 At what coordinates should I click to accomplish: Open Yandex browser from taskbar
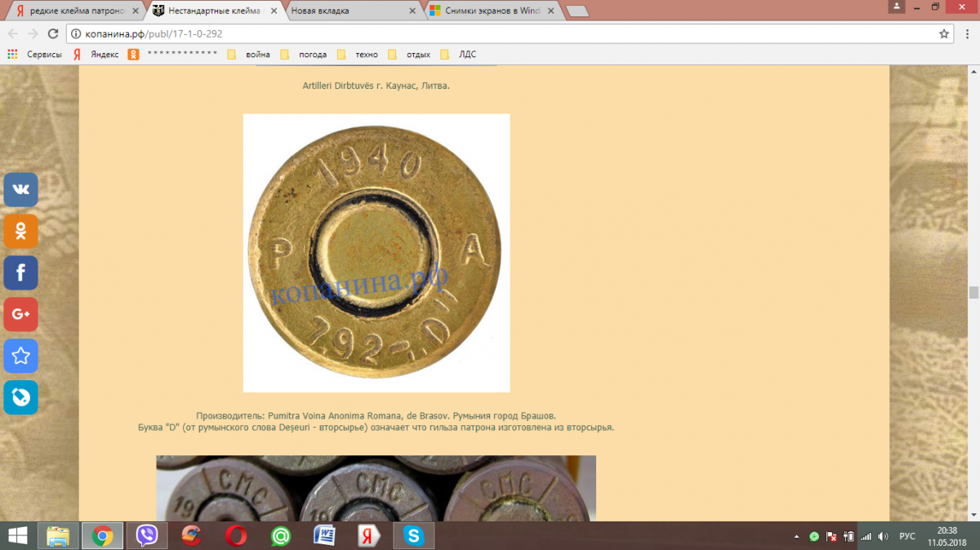tap(369, 535)
